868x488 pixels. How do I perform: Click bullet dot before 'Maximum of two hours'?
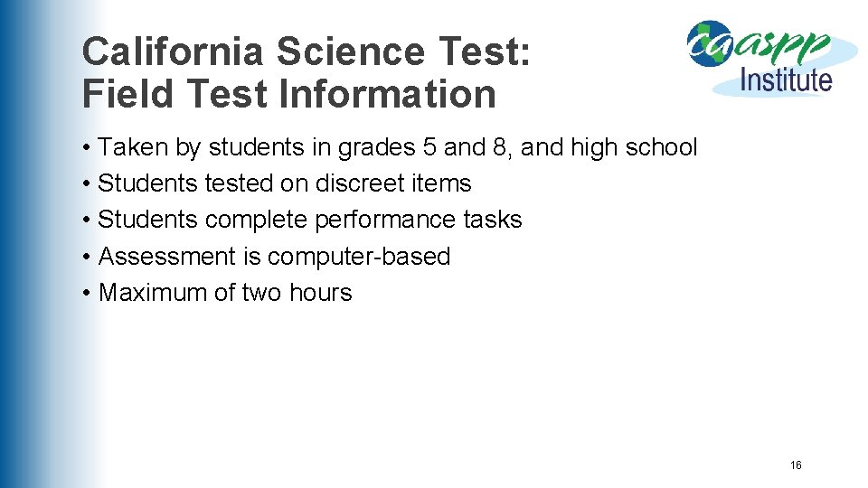[x=86, y=293]
